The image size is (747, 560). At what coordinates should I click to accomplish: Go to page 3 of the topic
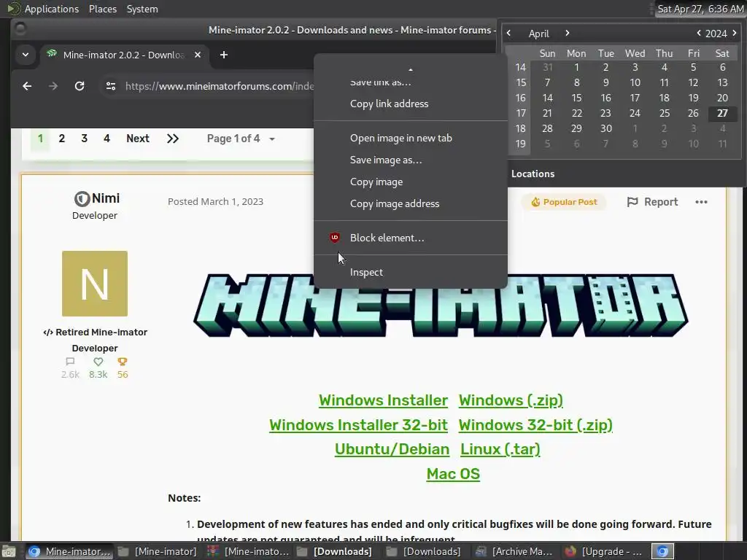[x=85, y=139]
